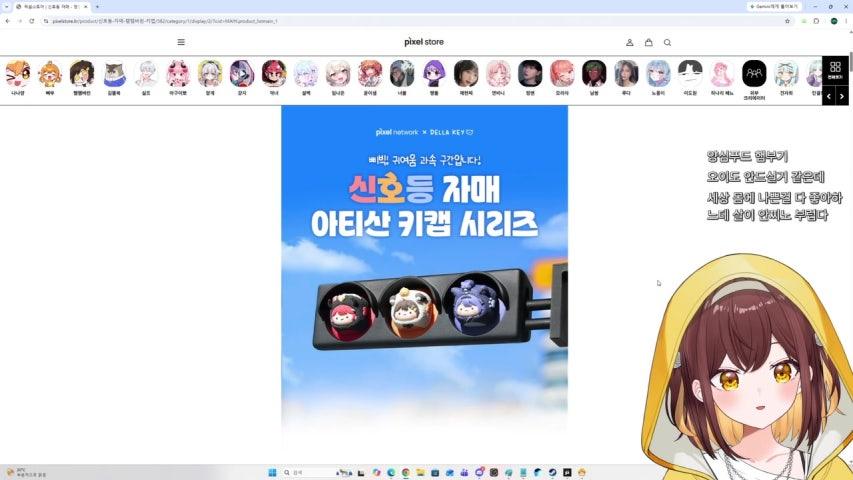Select the 연비니 pink sketch creator avatar

498,73
